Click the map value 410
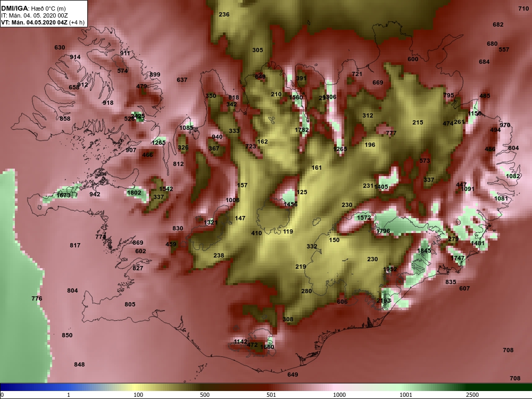 point(256,233)
